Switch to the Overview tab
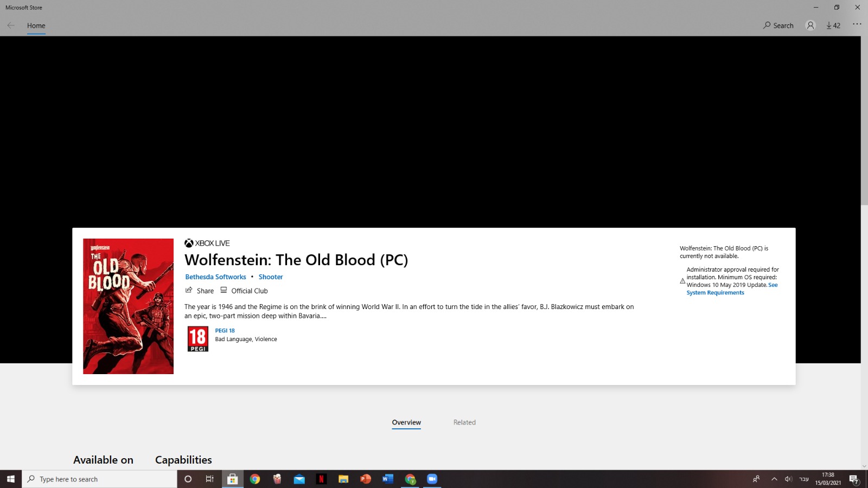 click(x=406, y=422)
